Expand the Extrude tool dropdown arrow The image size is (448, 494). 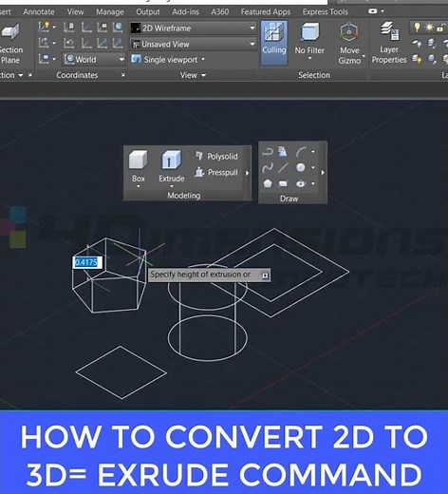coord(172,186)
